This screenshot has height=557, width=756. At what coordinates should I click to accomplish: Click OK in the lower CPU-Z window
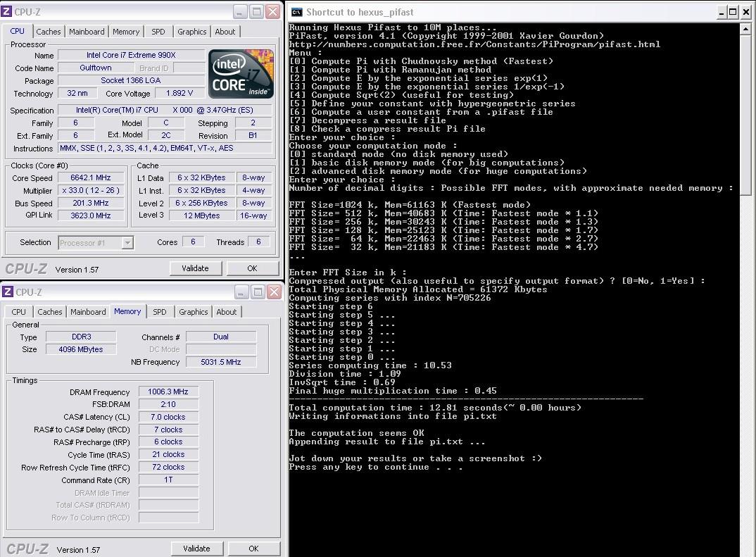point(253,549)
